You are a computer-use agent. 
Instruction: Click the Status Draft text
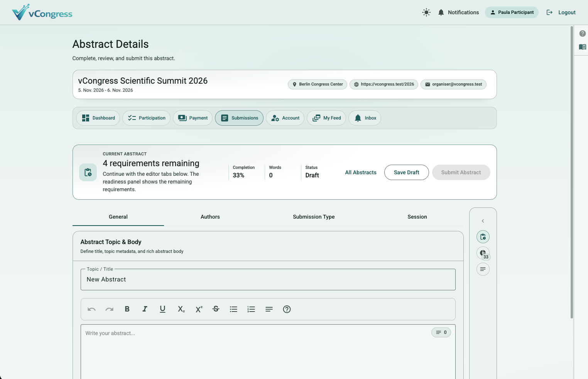(312, 175)
